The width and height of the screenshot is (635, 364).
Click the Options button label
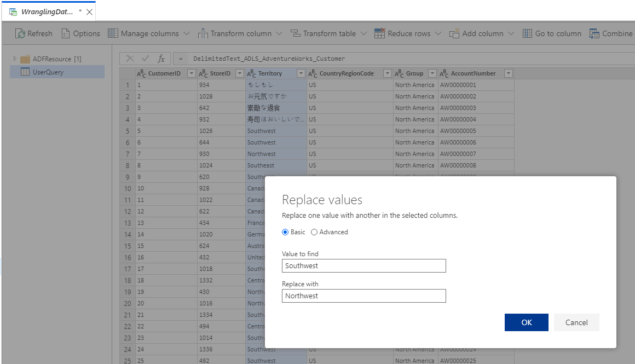tap(86, 33)
